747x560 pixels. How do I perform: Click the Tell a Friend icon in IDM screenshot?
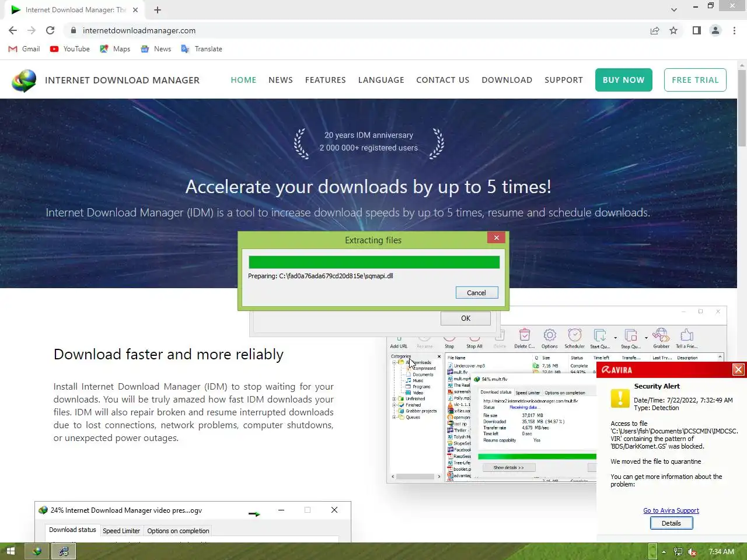tap(687, 335)
